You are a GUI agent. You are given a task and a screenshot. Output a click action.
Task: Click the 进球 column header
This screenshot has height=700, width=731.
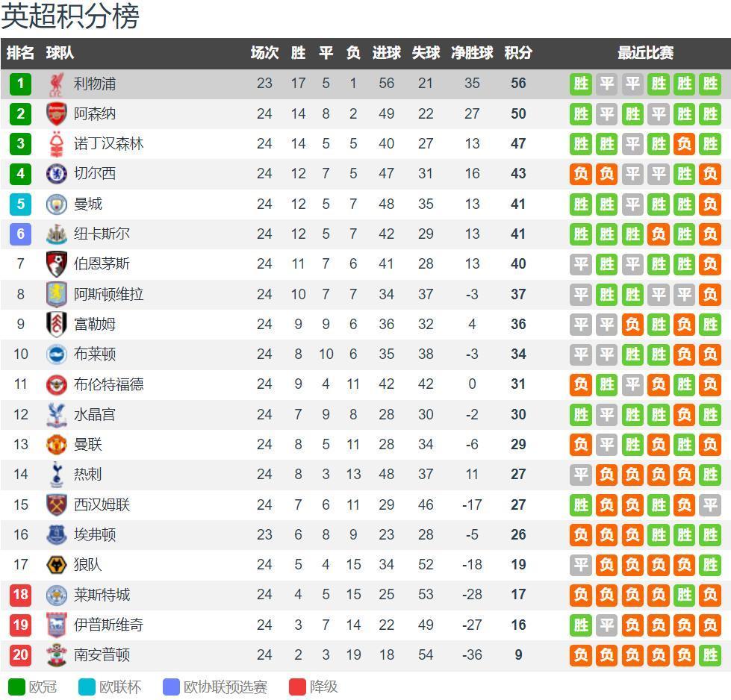(386, 53)
